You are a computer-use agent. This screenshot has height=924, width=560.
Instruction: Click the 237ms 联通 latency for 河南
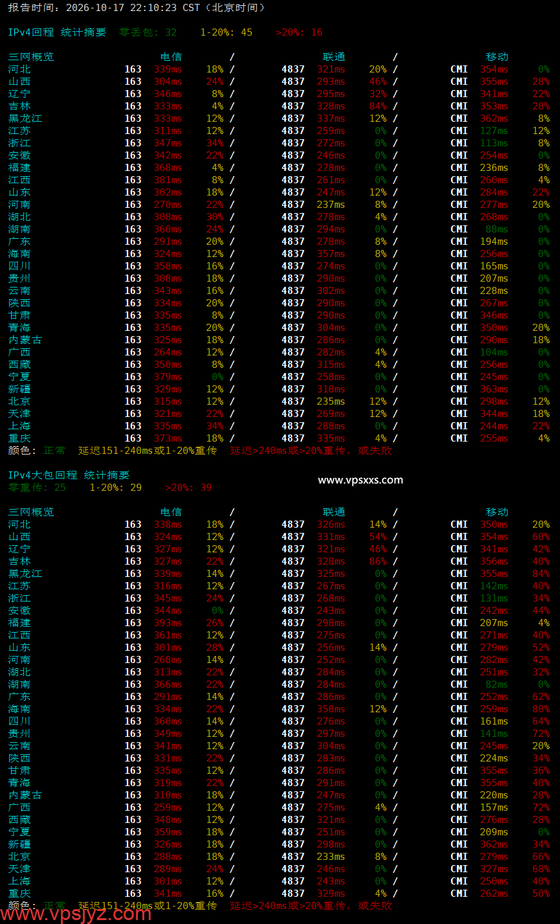(331, 205)
